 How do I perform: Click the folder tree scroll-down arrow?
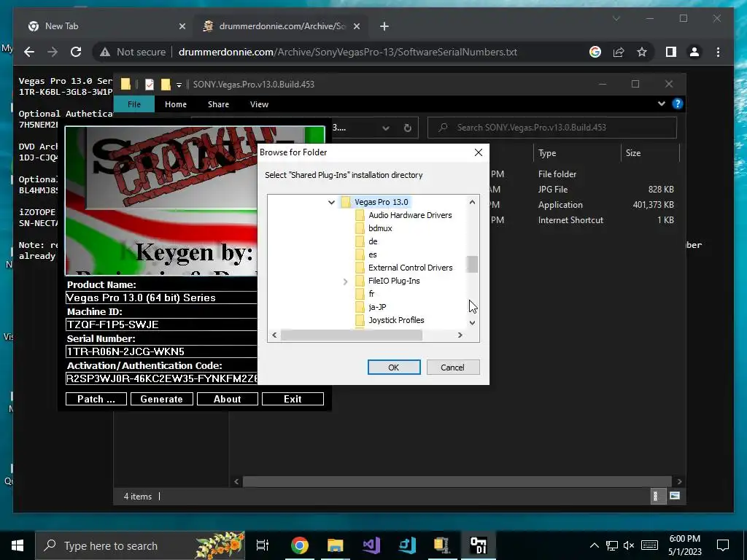point(472,322)
